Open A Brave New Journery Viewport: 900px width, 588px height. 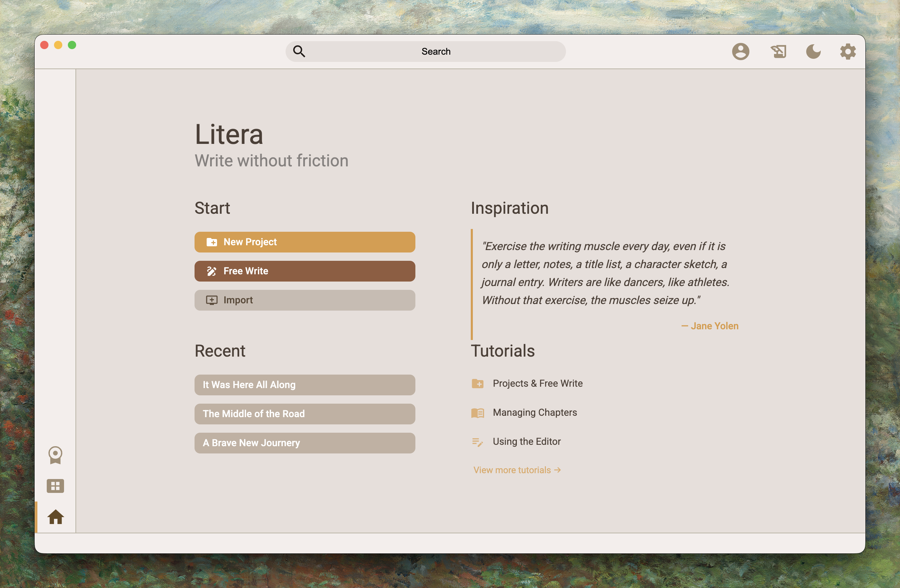coord(304,443)
